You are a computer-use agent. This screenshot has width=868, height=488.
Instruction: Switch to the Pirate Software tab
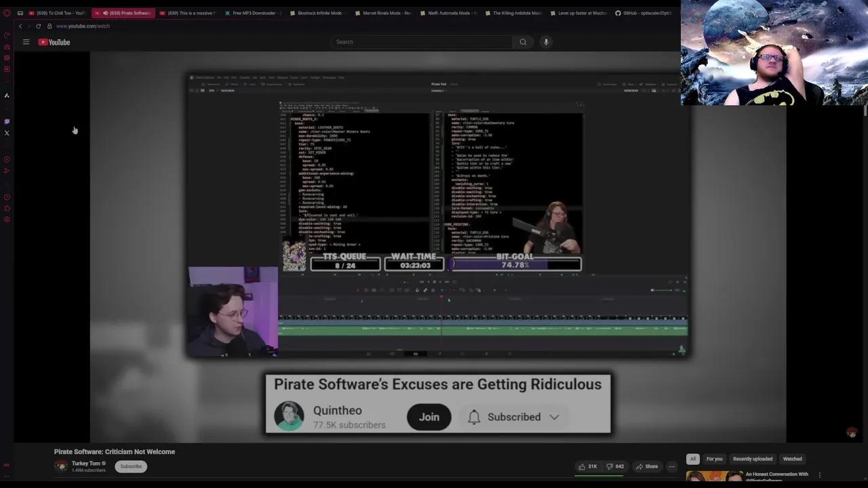tap(123, 13)
